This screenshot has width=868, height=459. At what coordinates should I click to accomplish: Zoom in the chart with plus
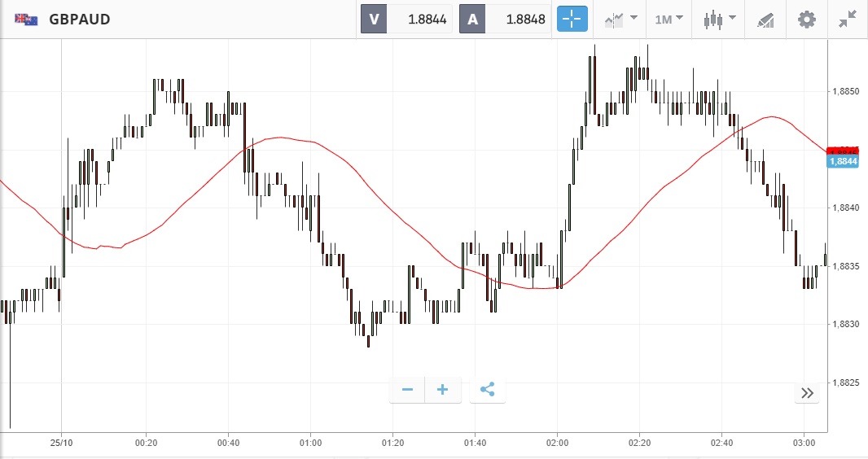click(443, 390)
